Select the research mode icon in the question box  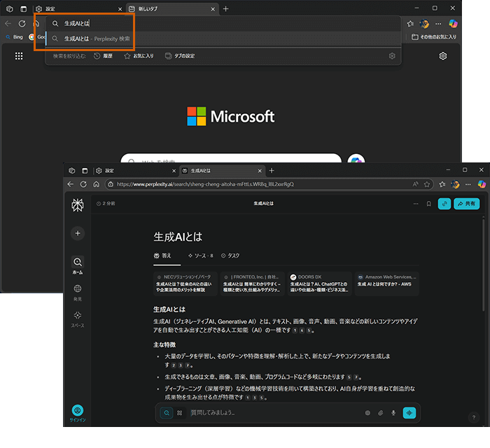pyautogui.click(x=180, y=413)
